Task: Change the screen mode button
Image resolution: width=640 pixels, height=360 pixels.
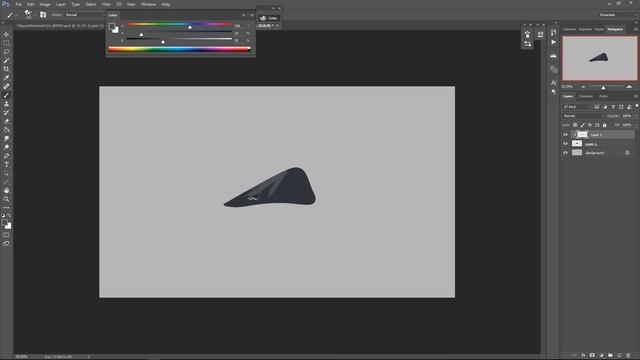Action: point(6,243)
